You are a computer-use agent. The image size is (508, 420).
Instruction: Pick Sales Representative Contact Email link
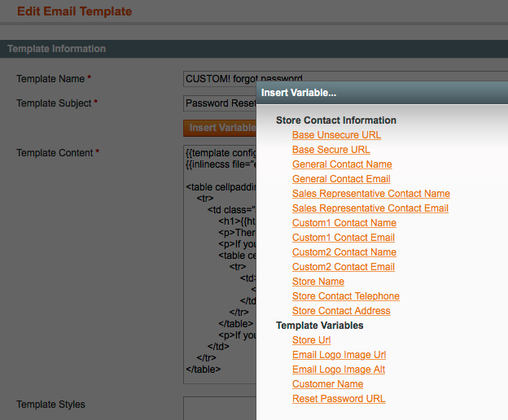pyautogui.click(x=370, y=208)
